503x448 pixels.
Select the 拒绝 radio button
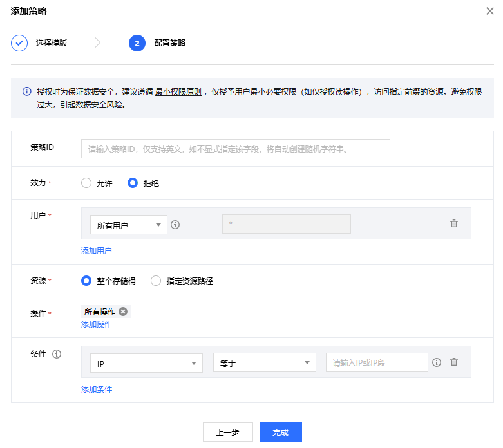coord(133,183)
